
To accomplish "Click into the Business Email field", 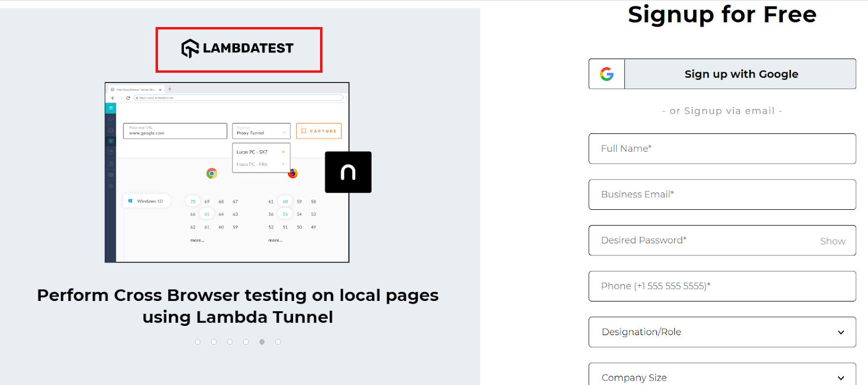I will [722, 195].
